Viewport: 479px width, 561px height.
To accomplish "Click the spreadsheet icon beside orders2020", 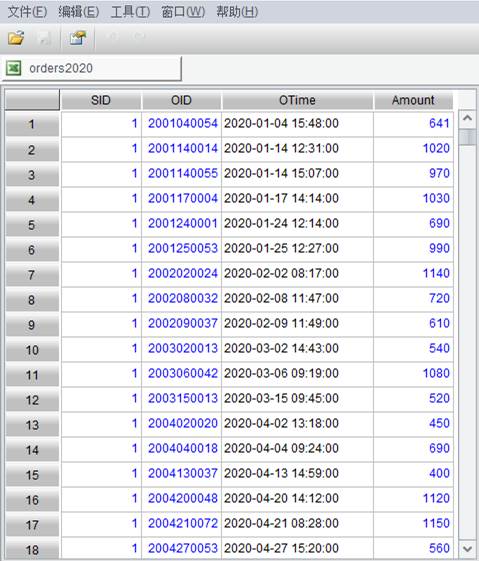I will pos(14,68).
